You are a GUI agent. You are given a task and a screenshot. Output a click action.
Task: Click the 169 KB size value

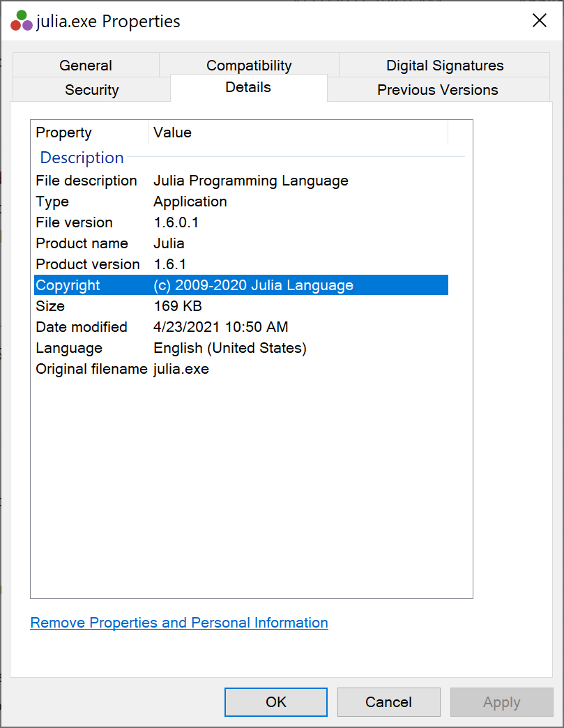click(x=178, y=306)
